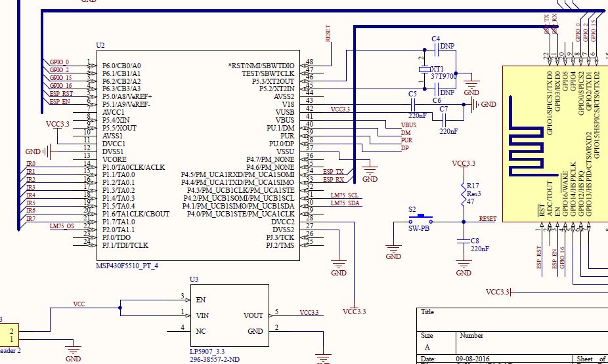The height and width of the screenshot is (364, 608).
Task: Select the C6 capacitor below the crystal
Action: click(x=436, y=89)
